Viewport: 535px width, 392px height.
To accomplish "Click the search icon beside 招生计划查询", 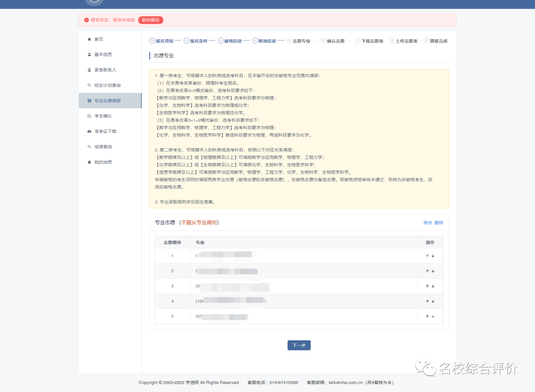I will [x=89, y=85].
